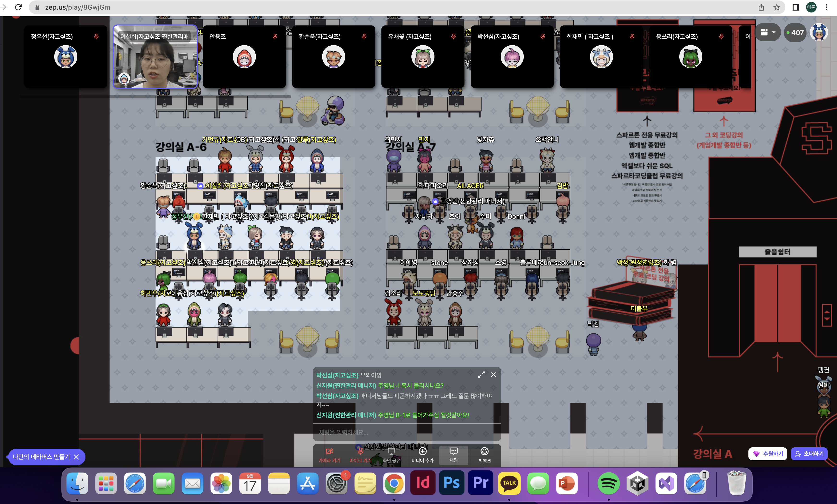Bookmark this page with star icon
The width and height of the screenshot is (837, 504).
pos(777,7)
